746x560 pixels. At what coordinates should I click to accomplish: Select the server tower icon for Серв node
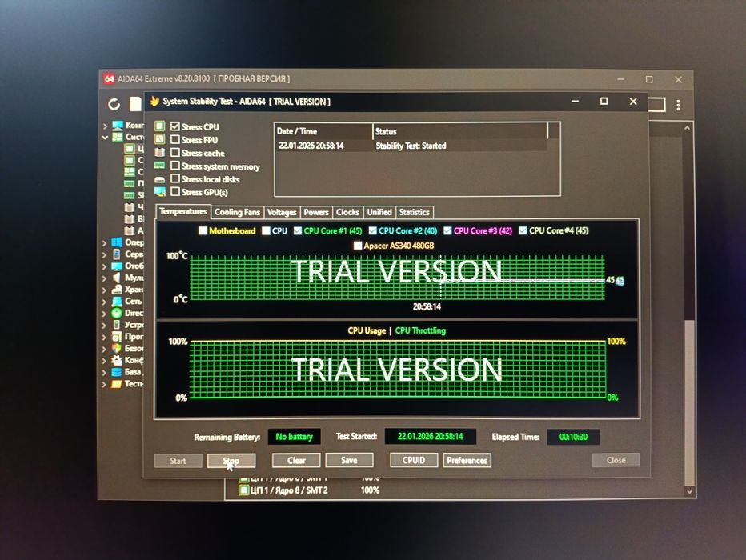pyautogui.click(x=117, y=254)
